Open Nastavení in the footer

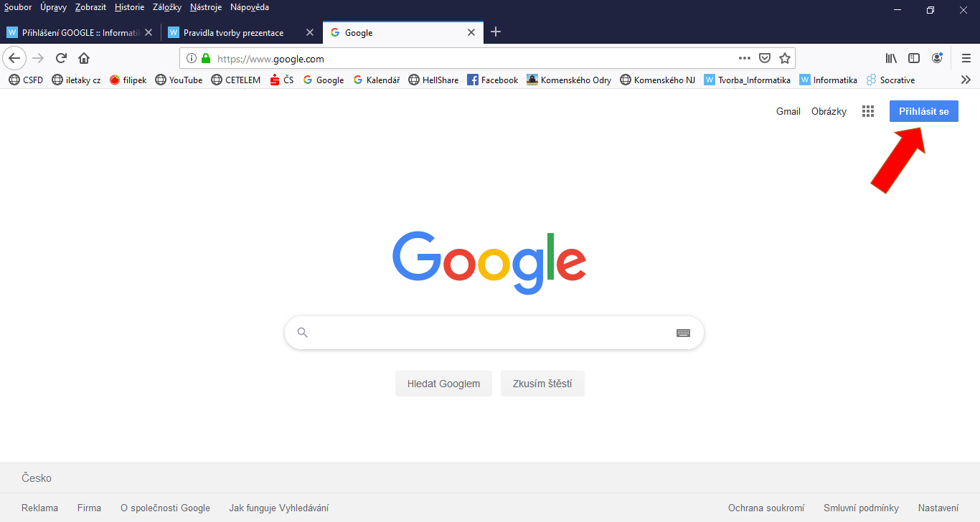click(938, 508)
